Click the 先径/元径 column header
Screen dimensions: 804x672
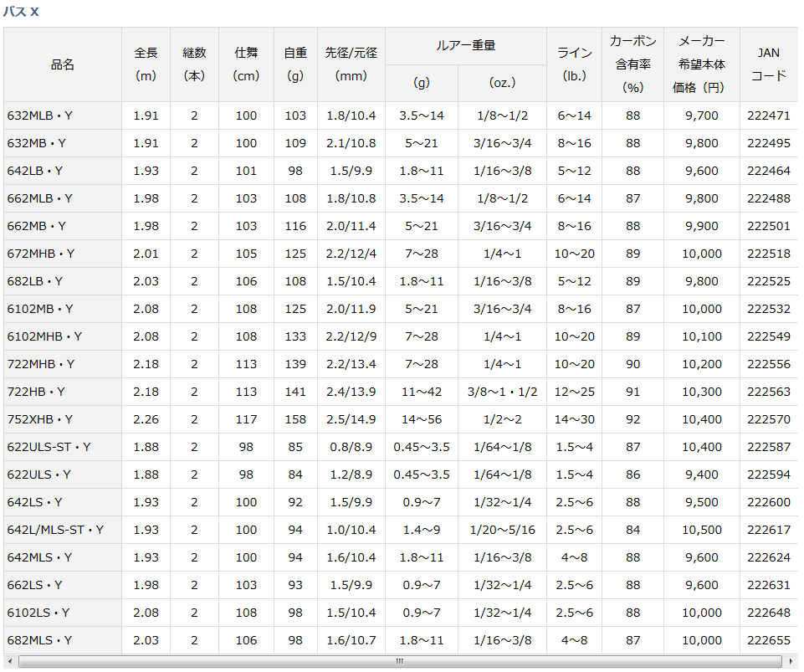351,64
